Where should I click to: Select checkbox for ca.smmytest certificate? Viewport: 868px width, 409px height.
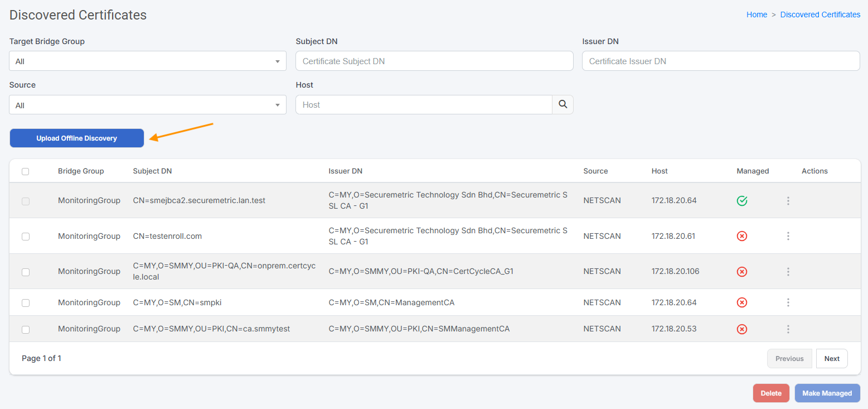coord(26,330)
